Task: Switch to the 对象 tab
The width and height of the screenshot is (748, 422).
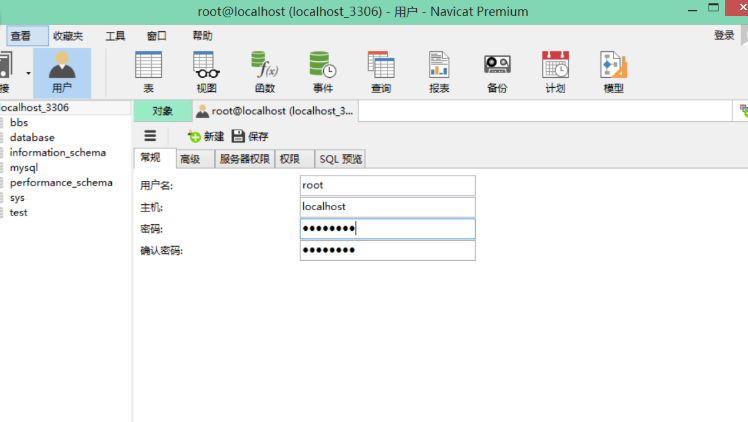Action: pos(163,111)
